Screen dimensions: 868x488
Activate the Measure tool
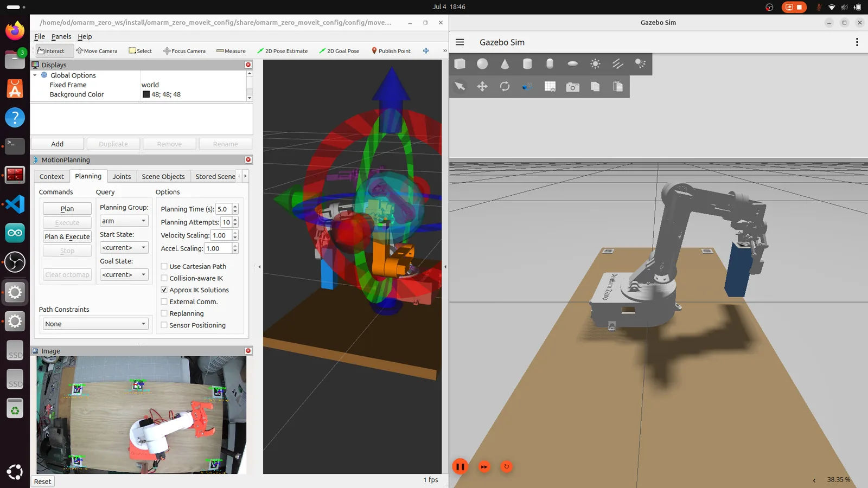[x=231, y=51]
